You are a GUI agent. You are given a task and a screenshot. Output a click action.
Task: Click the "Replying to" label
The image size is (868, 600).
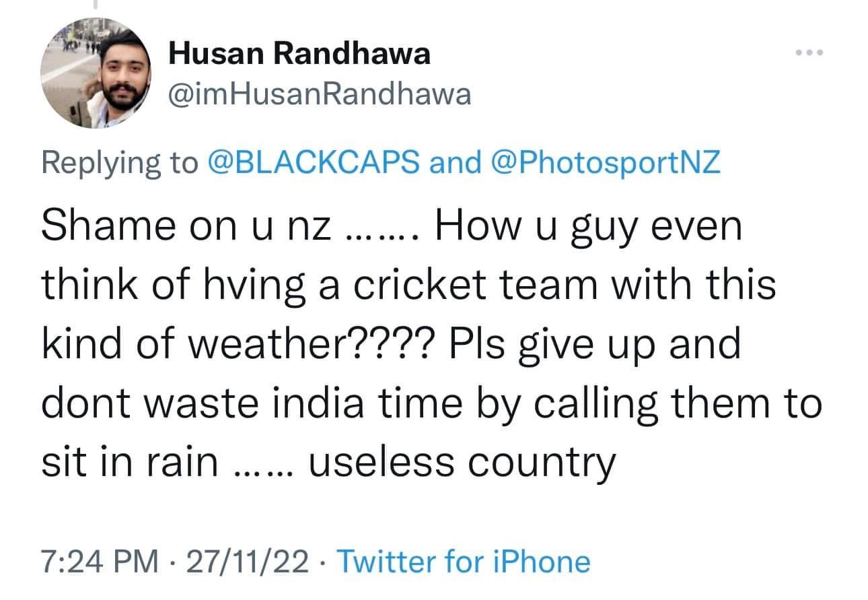point(120,162)
